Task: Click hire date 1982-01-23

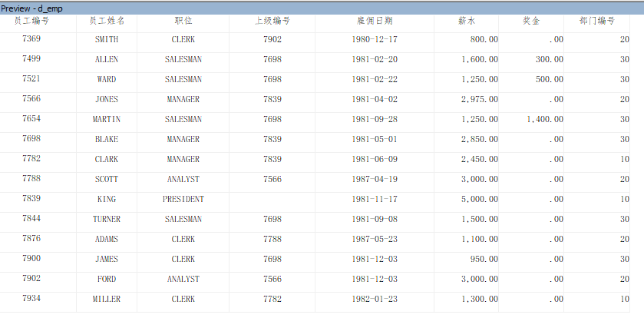Action: pyautogui.click(x=375, y=299)
